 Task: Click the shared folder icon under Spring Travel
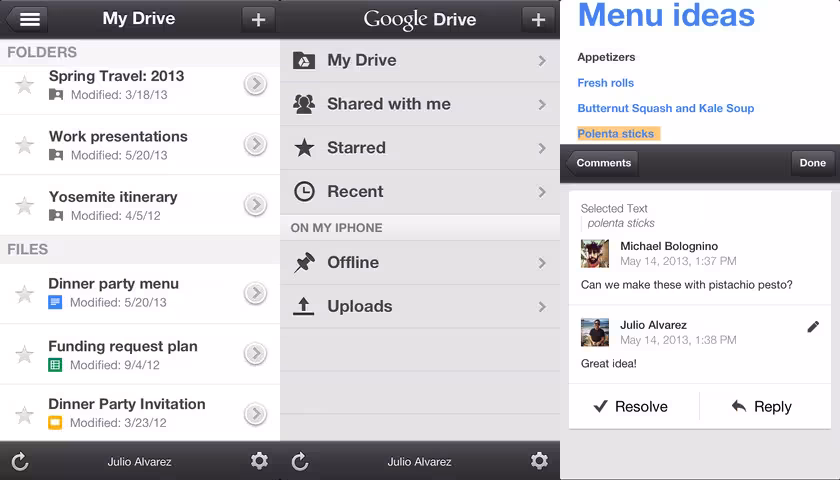point(56,95)
